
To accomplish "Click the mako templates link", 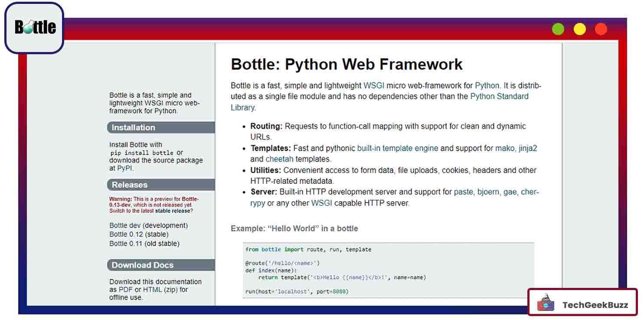I will click(x=505, y=148).
